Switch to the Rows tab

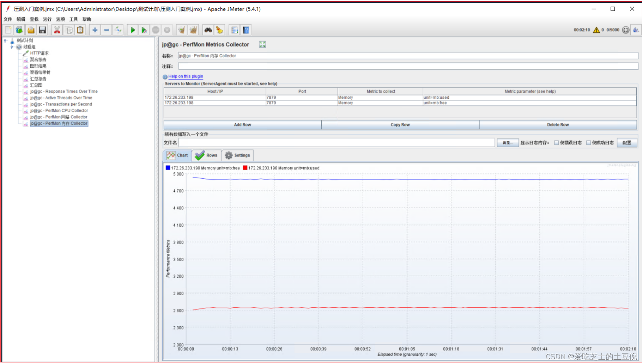pyautogui.click(x=206, y=155)
